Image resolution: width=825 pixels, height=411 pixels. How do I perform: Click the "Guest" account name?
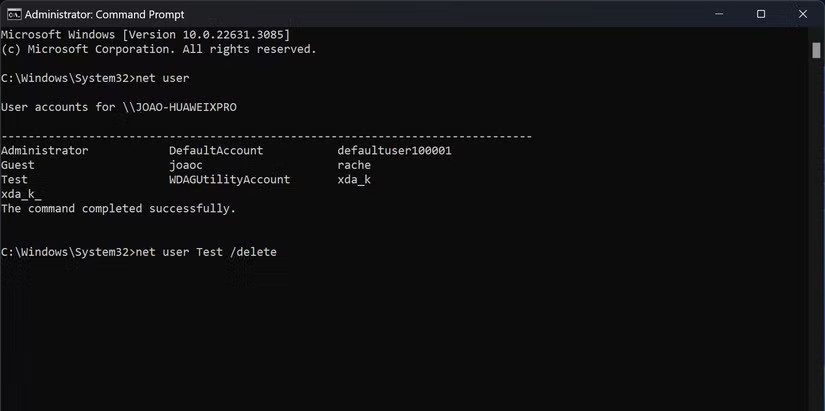tap(20, 165)
